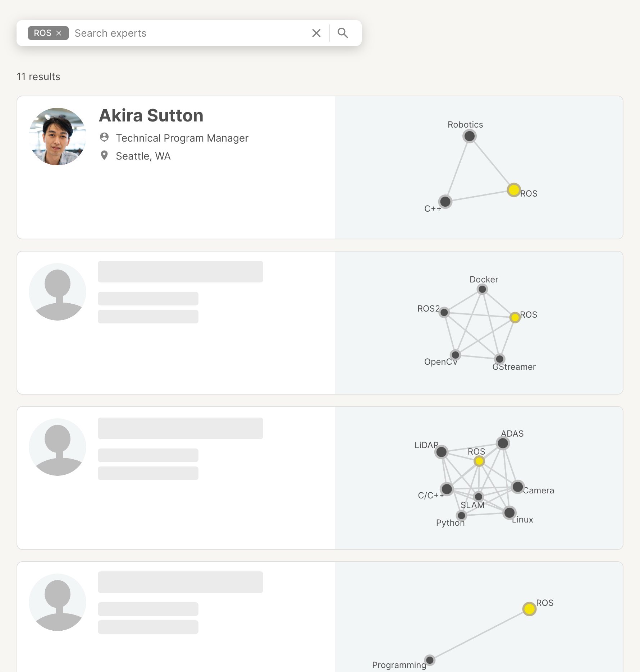Open Akira Sutton's profile photo

(58, 137)
